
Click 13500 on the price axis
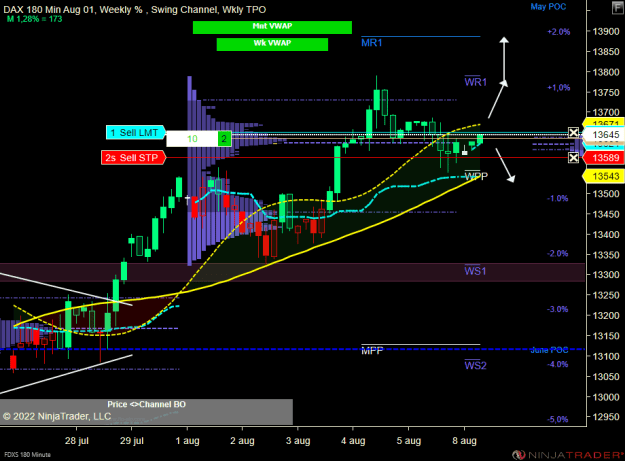(606, 194)
